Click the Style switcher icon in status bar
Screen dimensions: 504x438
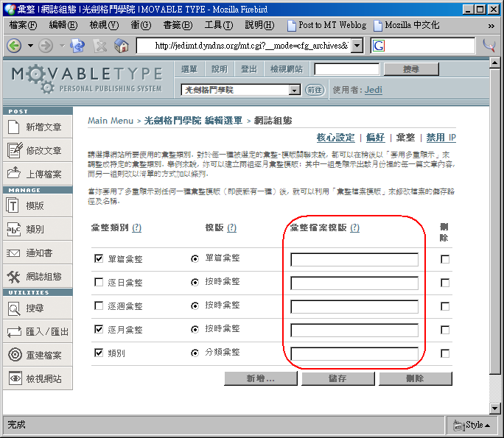click(458, 425)
